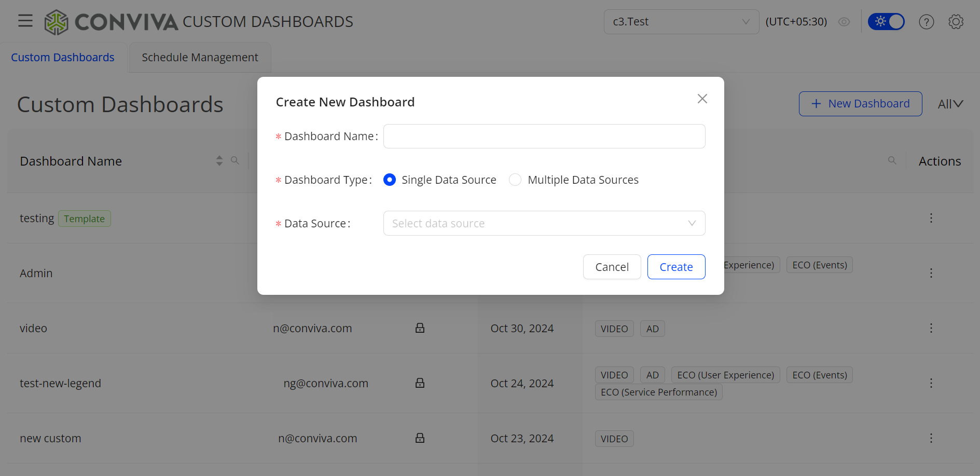Click the Dashboard Name input field
The width and height of the screenshot is (980, 476).
coord(544,136)
